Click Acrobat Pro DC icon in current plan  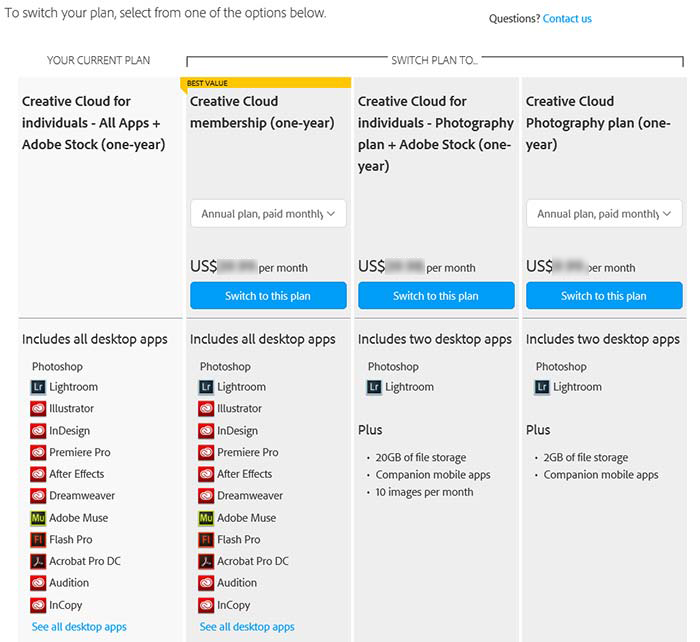(38, 562)
